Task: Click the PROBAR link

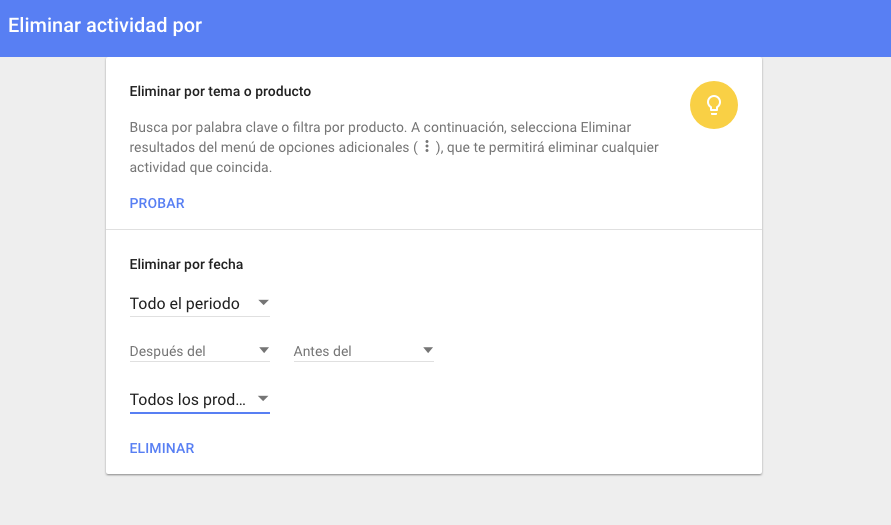Action: (x=157, y=203)
